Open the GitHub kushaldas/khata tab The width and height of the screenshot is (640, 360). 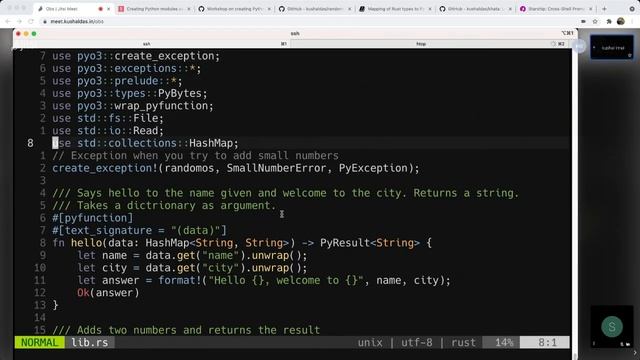(x=476, y=9)
